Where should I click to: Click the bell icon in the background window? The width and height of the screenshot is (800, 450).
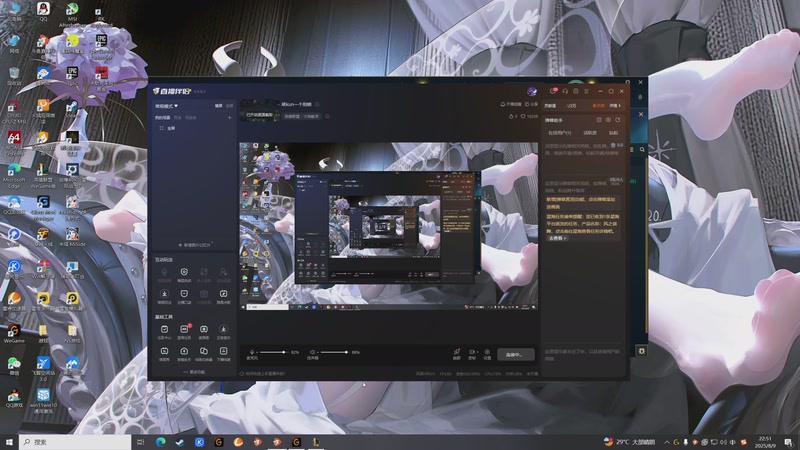(x=640, y=96)
